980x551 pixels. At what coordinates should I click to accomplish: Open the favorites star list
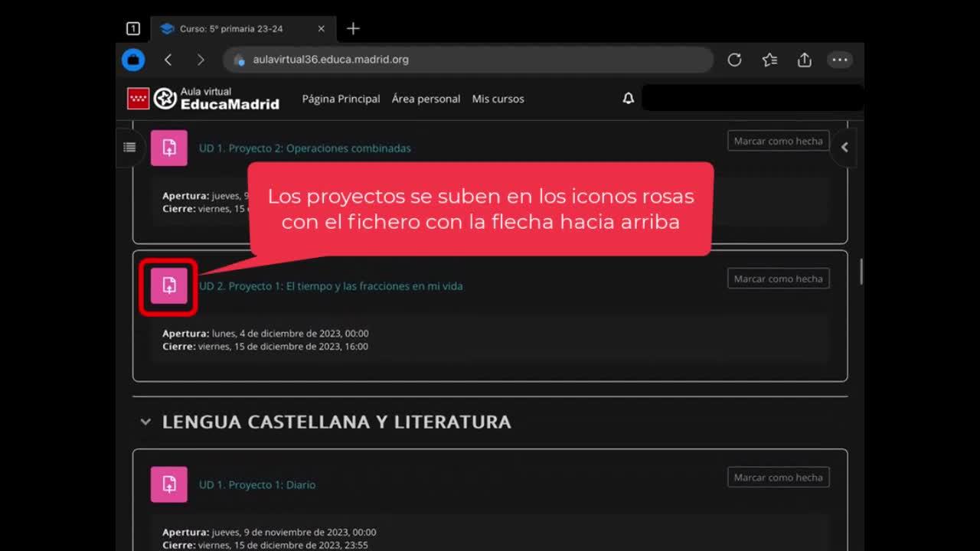tap(769, 60)
